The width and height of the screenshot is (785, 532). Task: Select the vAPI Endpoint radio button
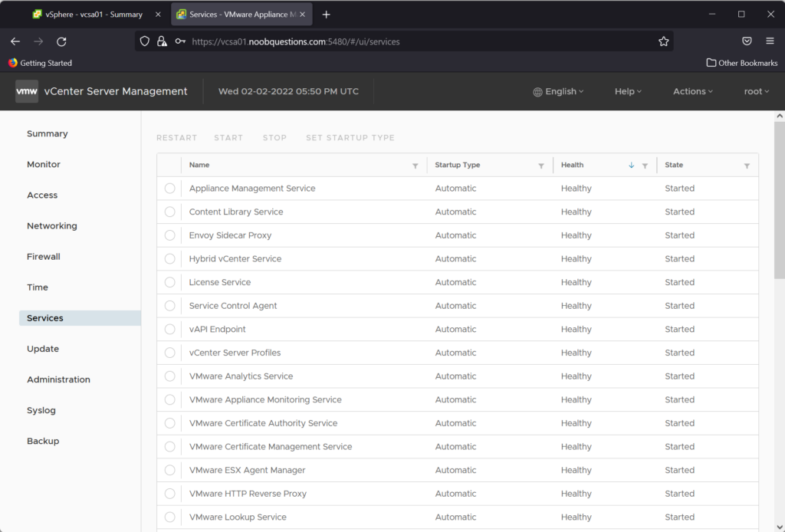[x=169, y=330]
